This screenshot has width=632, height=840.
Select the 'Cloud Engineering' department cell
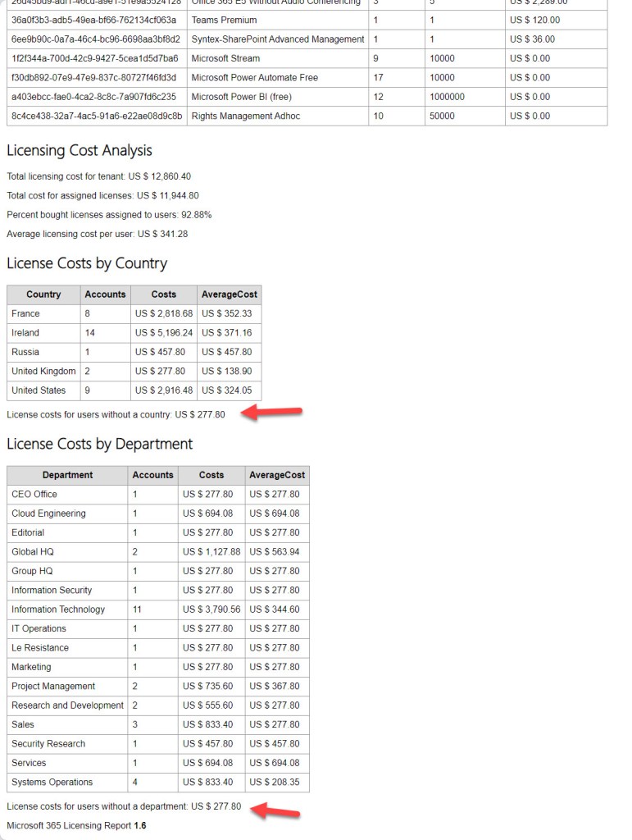[67, 514]
